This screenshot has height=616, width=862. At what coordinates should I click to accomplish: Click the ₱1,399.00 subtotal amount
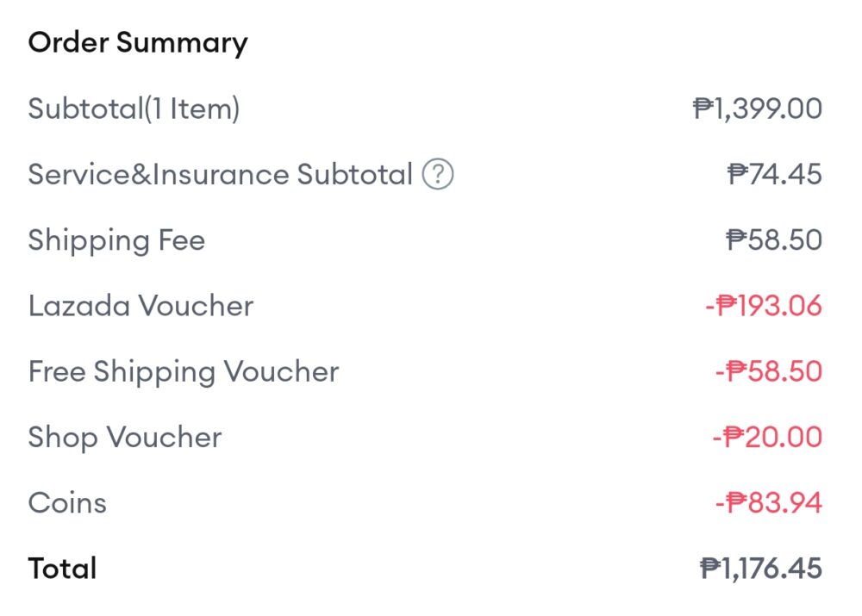coord(758,109)
